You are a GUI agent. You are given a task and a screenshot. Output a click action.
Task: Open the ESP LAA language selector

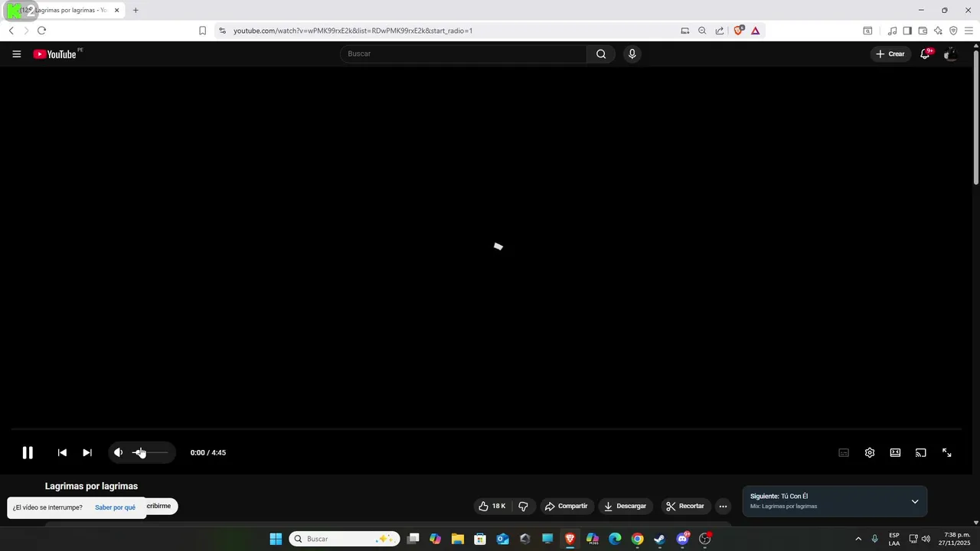894,539
